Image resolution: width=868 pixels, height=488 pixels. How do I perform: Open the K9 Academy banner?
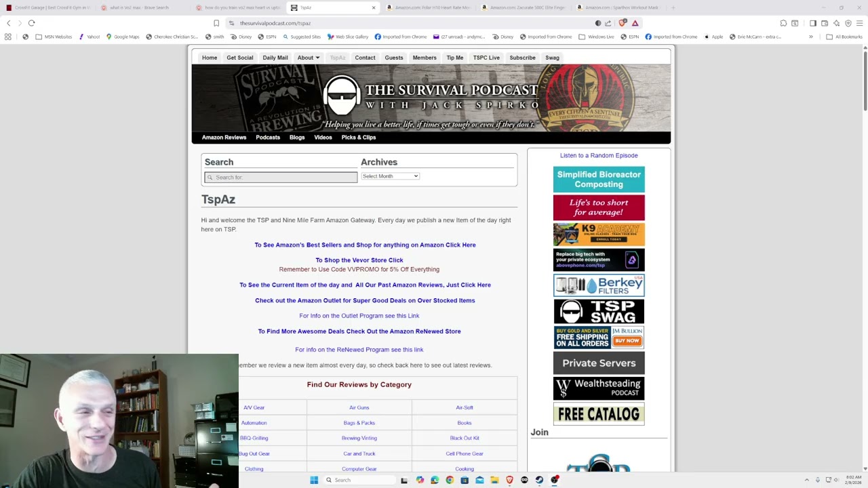(599, 235)
